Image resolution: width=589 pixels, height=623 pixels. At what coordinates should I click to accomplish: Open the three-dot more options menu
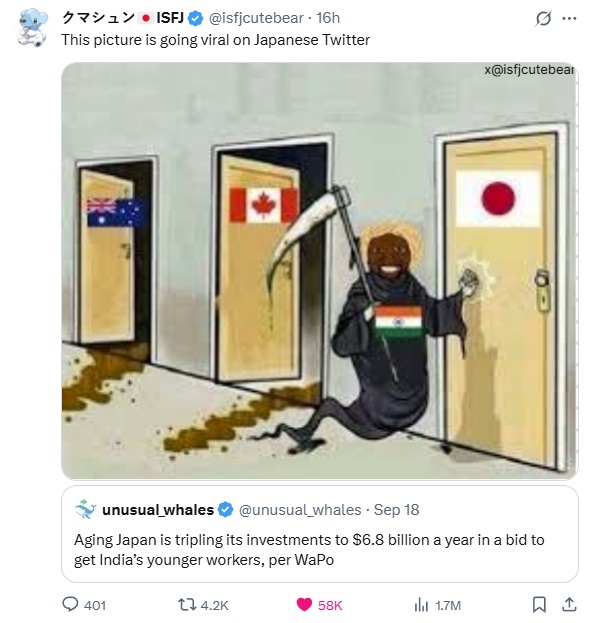pyautogui.click(x=570, y=18)
